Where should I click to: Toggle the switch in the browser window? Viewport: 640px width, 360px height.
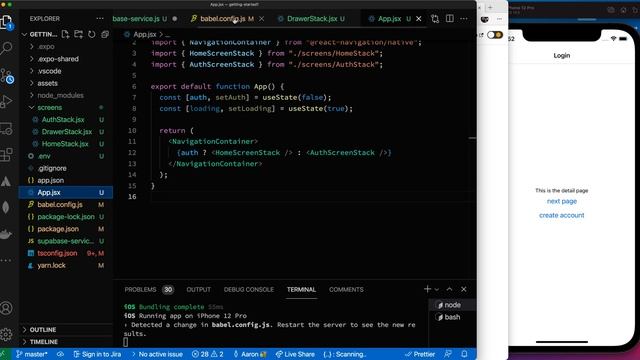(x=495, y=35)
